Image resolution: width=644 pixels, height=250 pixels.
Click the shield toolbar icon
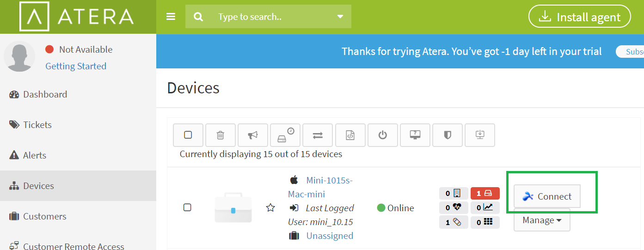click(x=448, y=135)
